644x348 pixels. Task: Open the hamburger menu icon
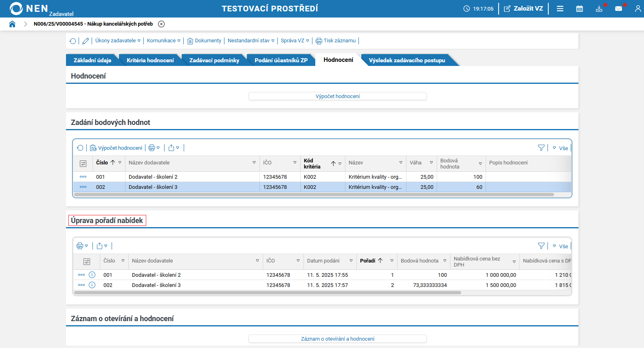(x=560, y=9)
